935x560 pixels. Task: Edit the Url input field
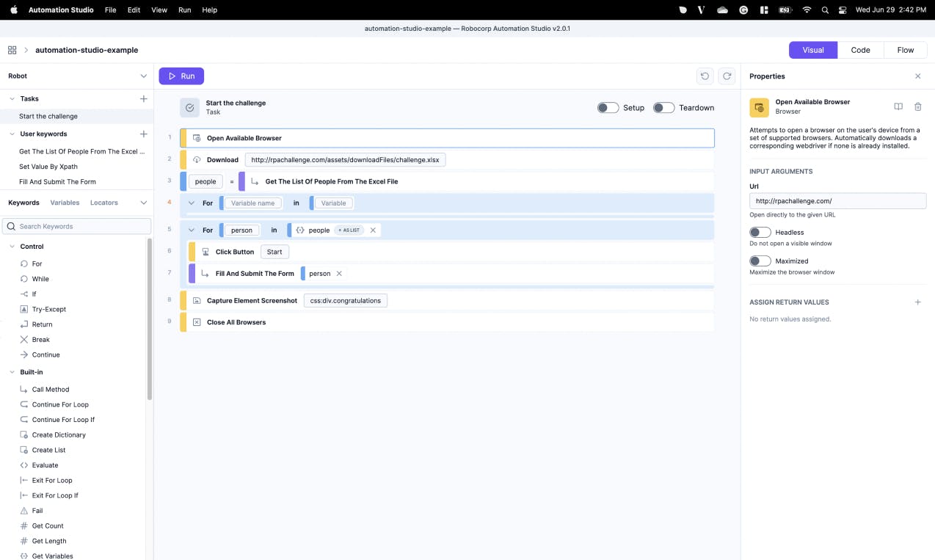(837, 201)
